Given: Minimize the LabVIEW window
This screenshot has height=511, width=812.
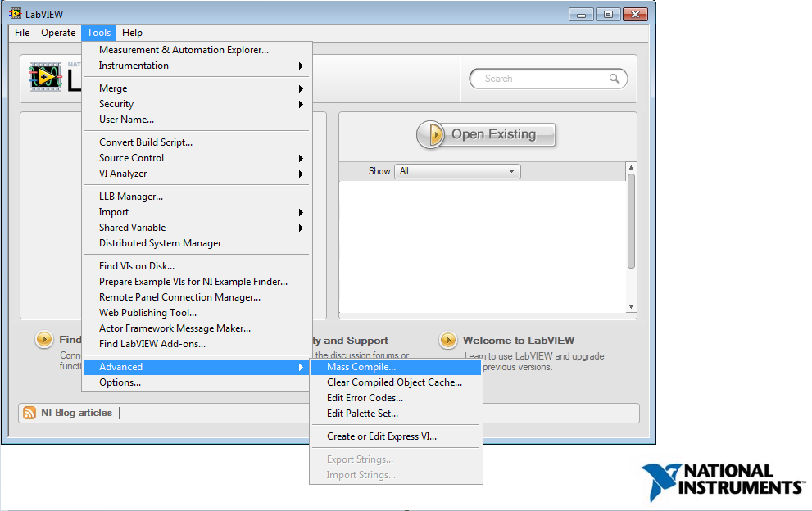Looking at the screenshot, I should point(581,15).
